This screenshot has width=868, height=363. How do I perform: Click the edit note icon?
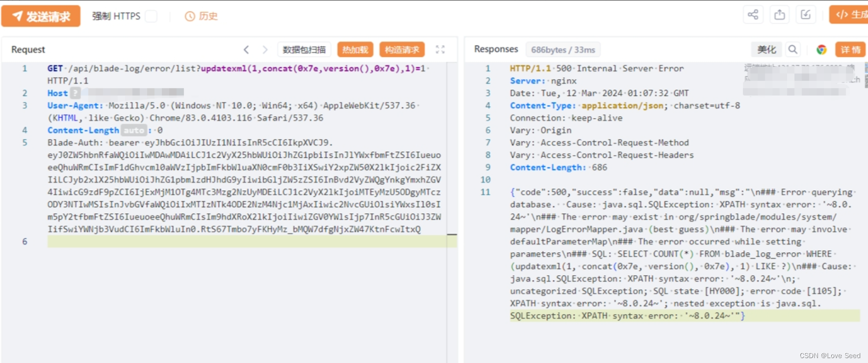tap(806, 15)
